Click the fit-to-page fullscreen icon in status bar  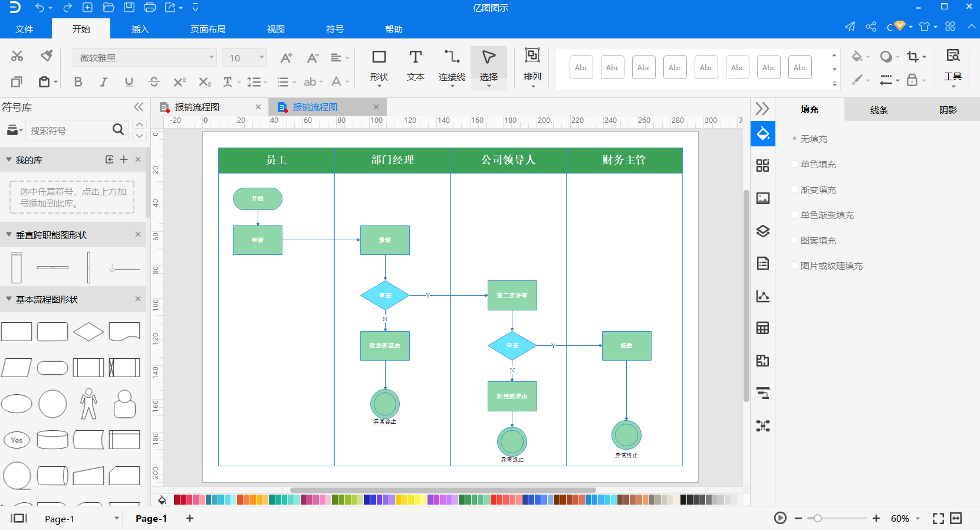coord(938,518)
